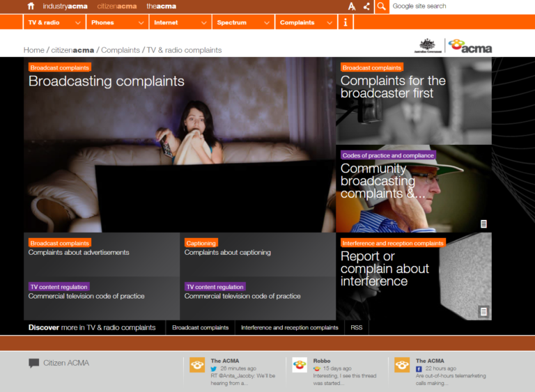Click the Twitter bird icon
Screen dimensions: 535x392
click(214, 368)
